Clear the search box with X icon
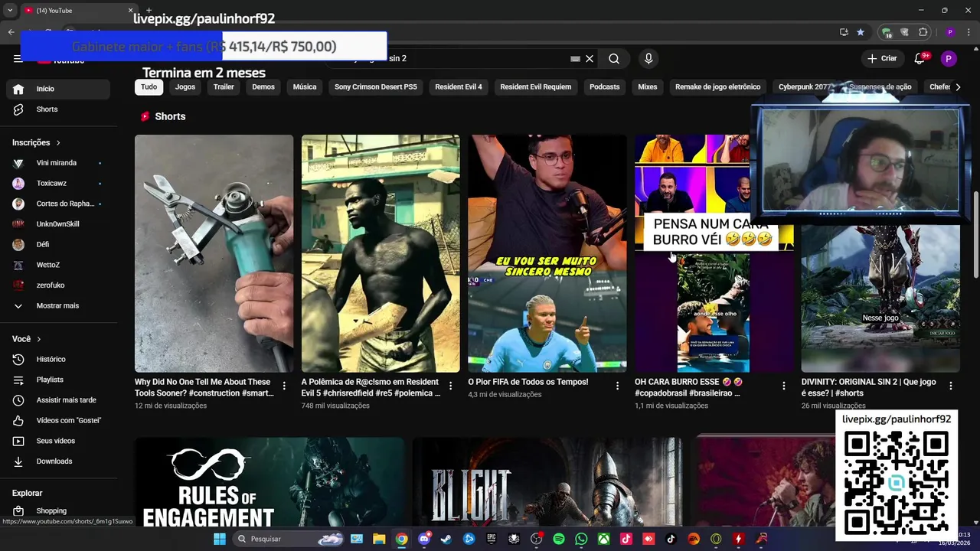Screen dimensions: 980x551 [x=590, y=59]
